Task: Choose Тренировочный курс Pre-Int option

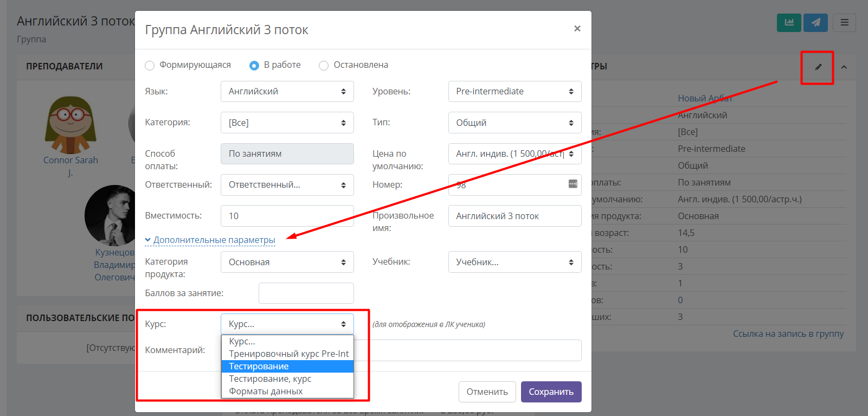Action: pos(287,354)
